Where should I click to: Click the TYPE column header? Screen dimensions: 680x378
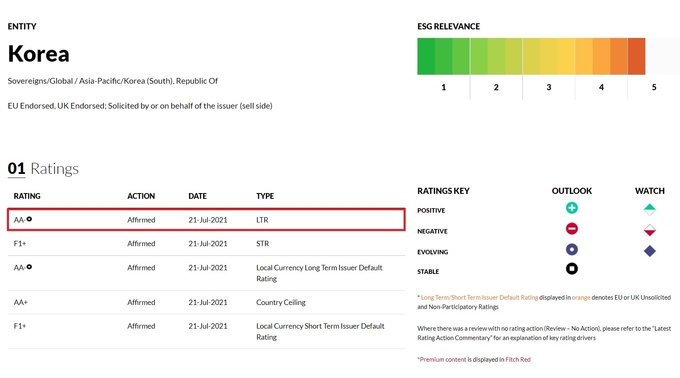pyautogui.click(x=265, y=196)
